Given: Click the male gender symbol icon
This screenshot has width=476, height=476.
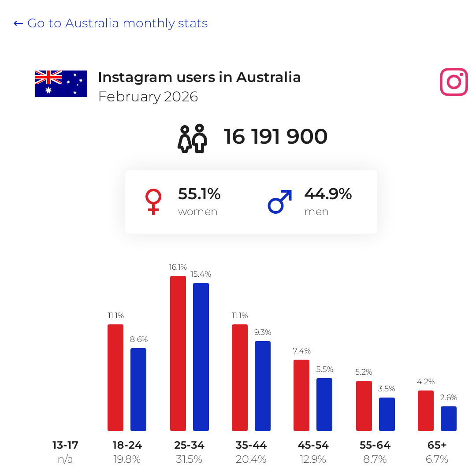Looking at the screenshot, I should [x=280, y=202].
